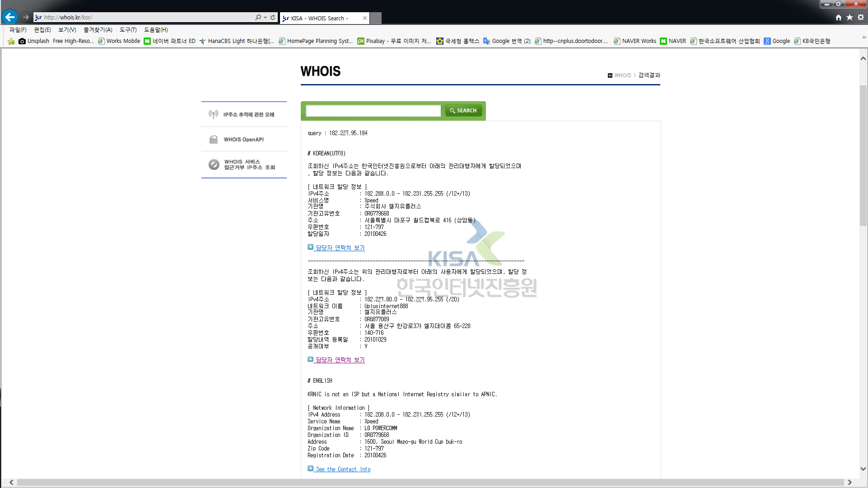868x488 pixels.
Task: Open the 파일(F) menu
Action: pyautogui.click(x=18, y=30)
